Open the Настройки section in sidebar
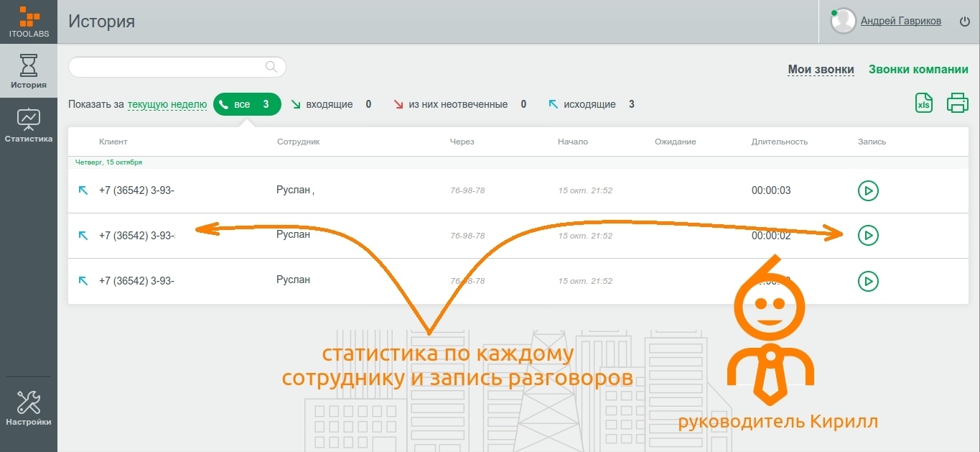Viewport: 980px width, 452px height. click(x=29, y=406)
